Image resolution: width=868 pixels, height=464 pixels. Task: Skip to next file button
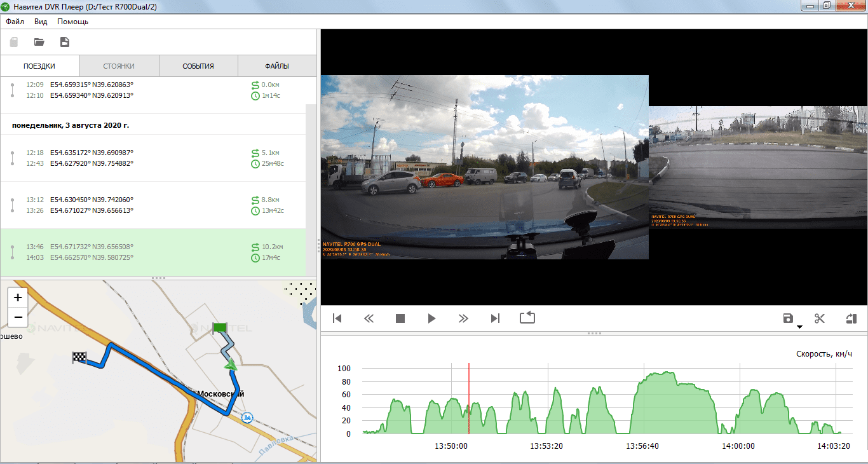(495, 318)
